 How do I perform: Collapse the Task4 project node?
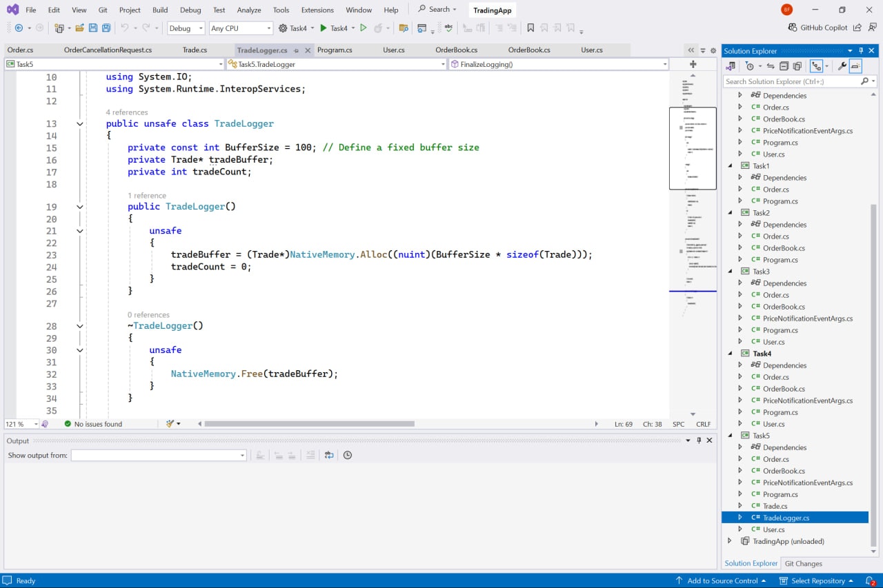coord(731,354)
